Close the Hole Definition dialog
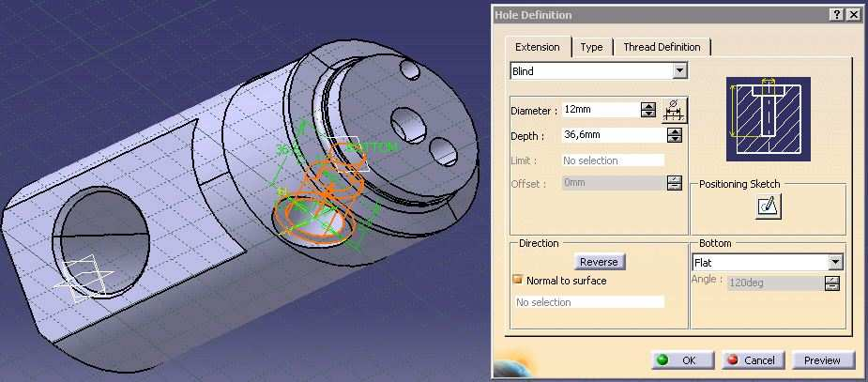 pos(854,15)
